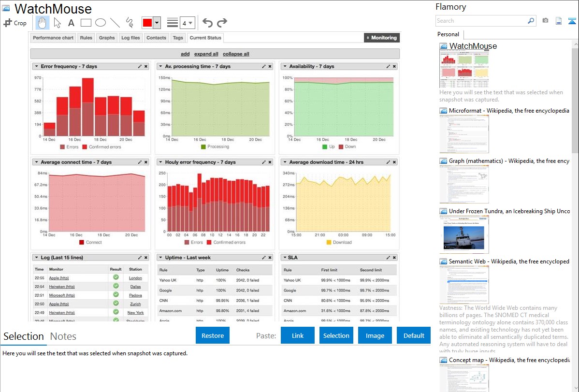This screenshot has width=579, height=392.
Task: Activate the hand pan tool
Action: pos(43,23)
